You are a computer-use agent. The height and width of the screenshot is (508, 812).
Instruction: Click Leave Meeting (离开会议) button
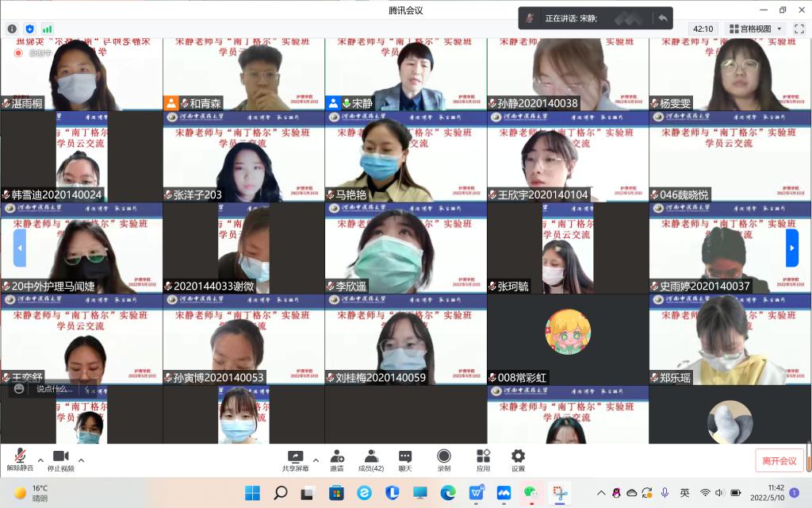tap(779, 460)
